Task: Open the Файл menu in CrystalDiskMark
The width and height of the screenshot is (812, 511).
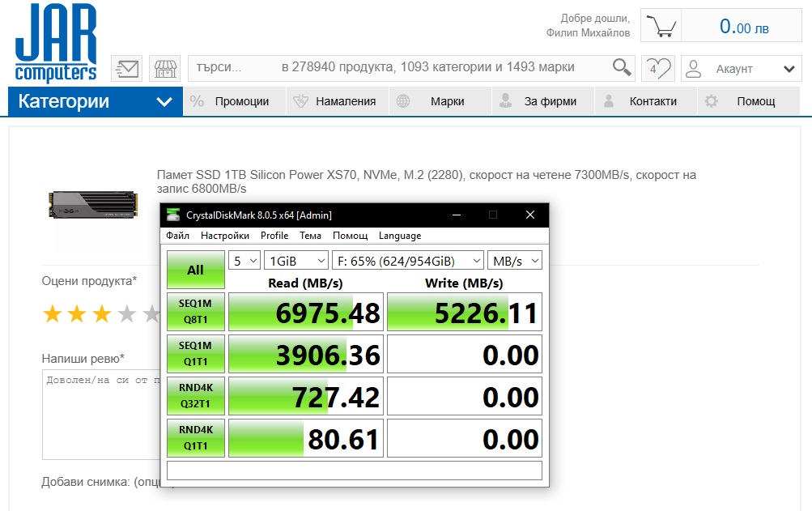Action: tap(177, 236)
